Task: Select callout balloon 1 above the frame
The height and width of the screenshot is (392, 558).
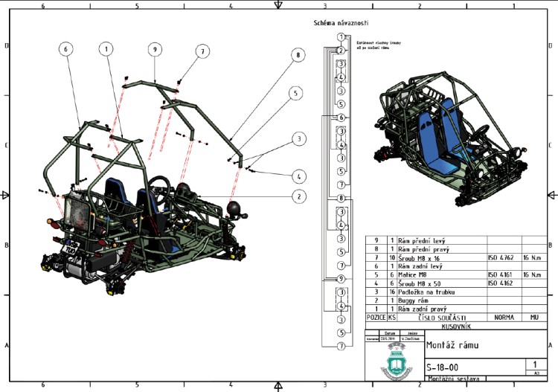Action: click(x=107, y=49)
